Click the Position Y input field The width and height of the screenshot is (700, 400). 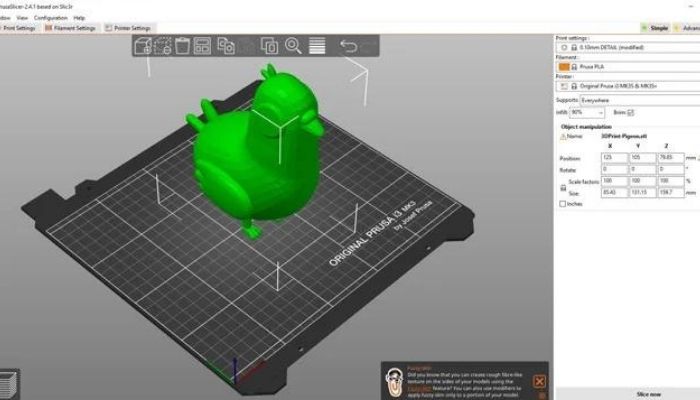tap(642, 158)
